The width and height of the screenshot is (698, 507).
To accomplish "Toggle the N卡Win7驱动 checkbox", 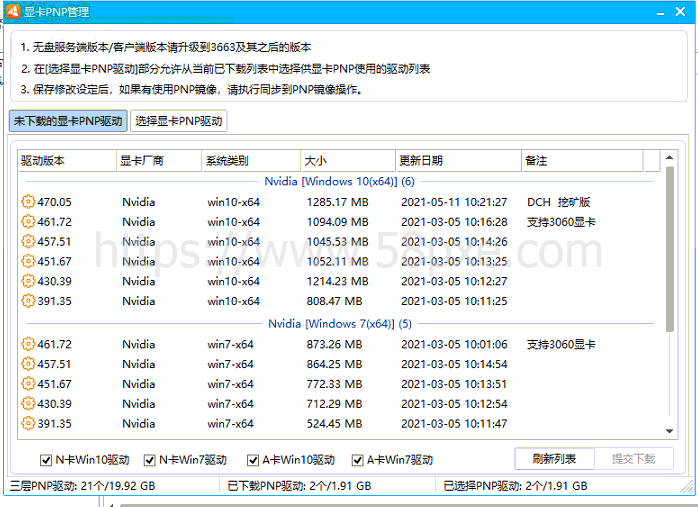I will pyautogui.click(x=150, y=460).
